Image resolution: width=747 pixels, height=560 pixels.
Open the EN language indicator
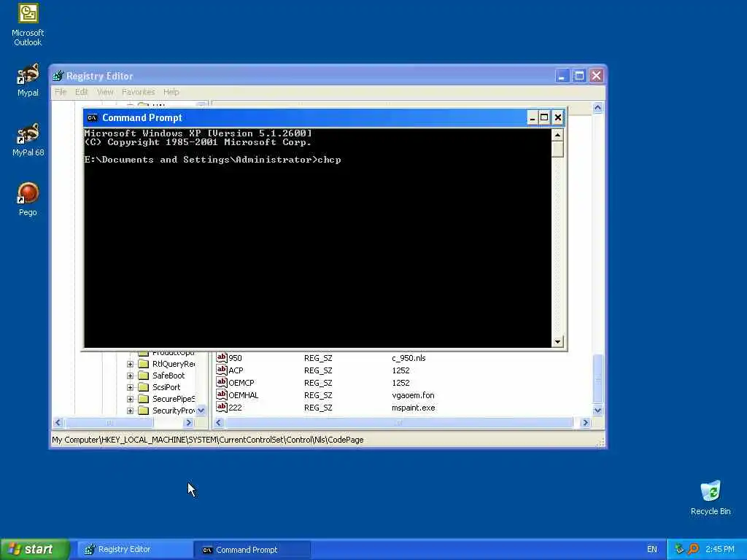pos(651,549)
